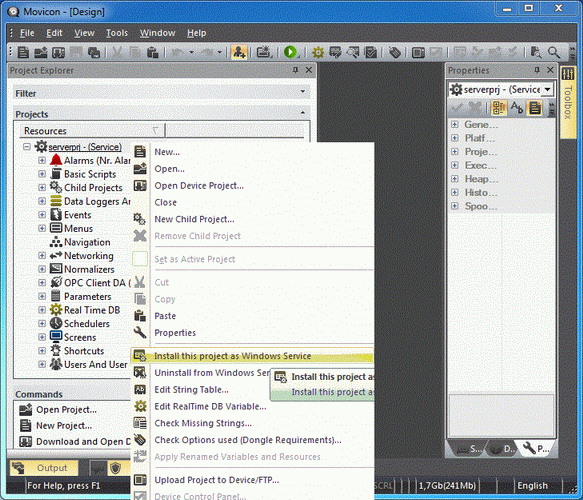Switch to the P... properties tab
This screenshot has height=500, width=583.
pos(536,449)
